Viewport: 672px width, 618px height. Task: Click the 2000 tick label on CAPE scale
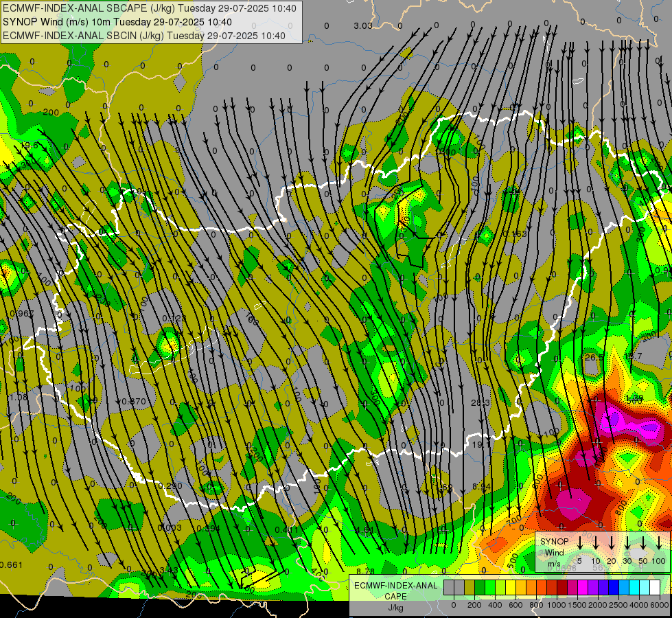598,605
